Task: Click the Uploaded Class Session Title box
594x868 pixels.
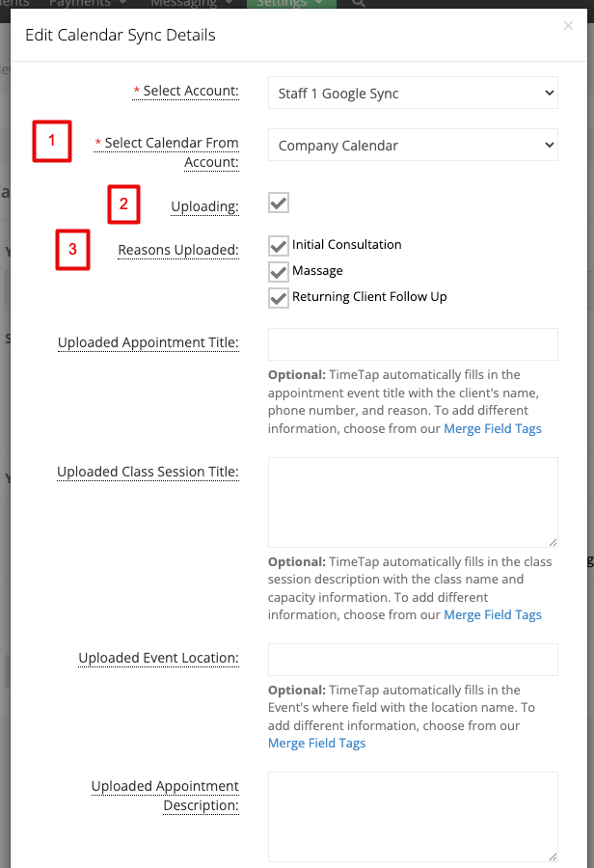Action: point(413,502)
